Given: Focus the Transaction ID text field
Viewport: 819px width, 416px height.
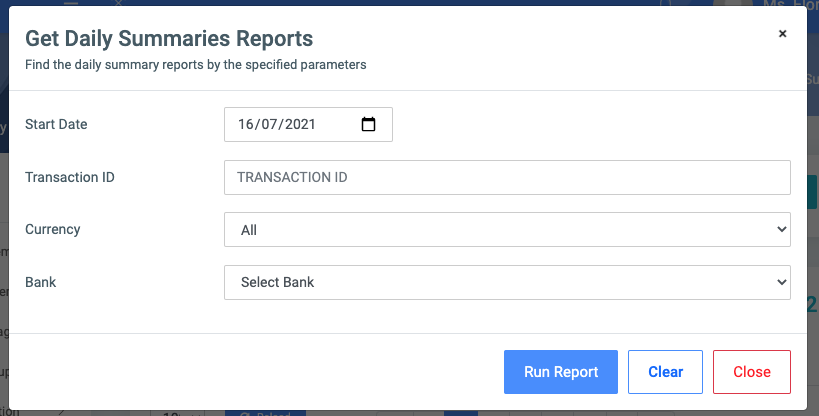Looking at the screenshot, I should 507,177.
